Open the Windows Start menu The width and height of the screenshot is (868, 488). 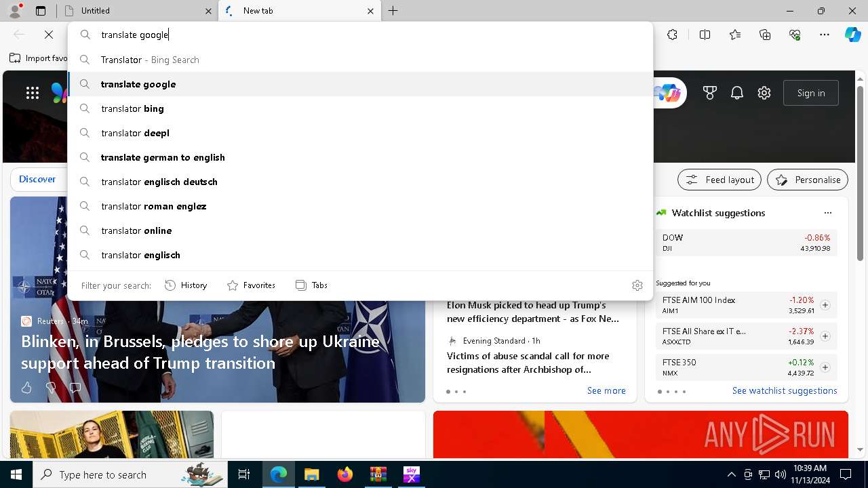click(x=16, y=474)
